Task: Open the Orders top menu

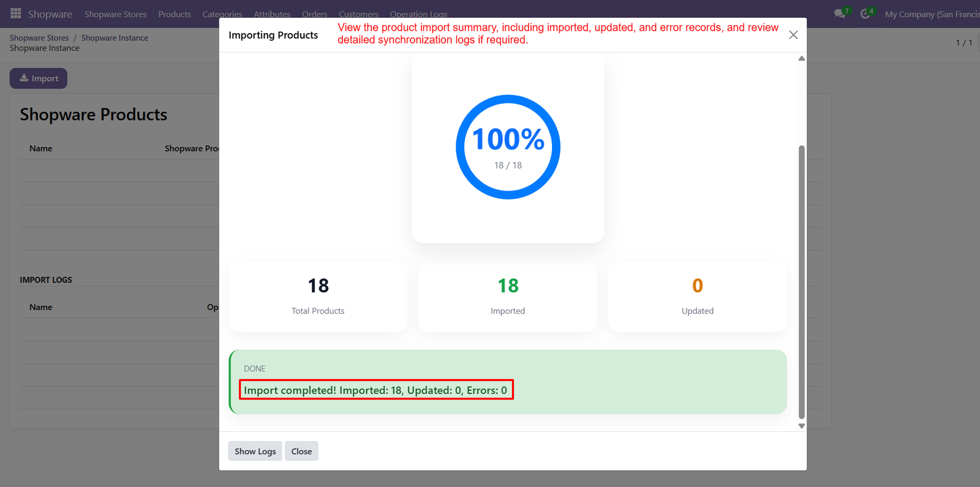Action: tap(315, 14)
